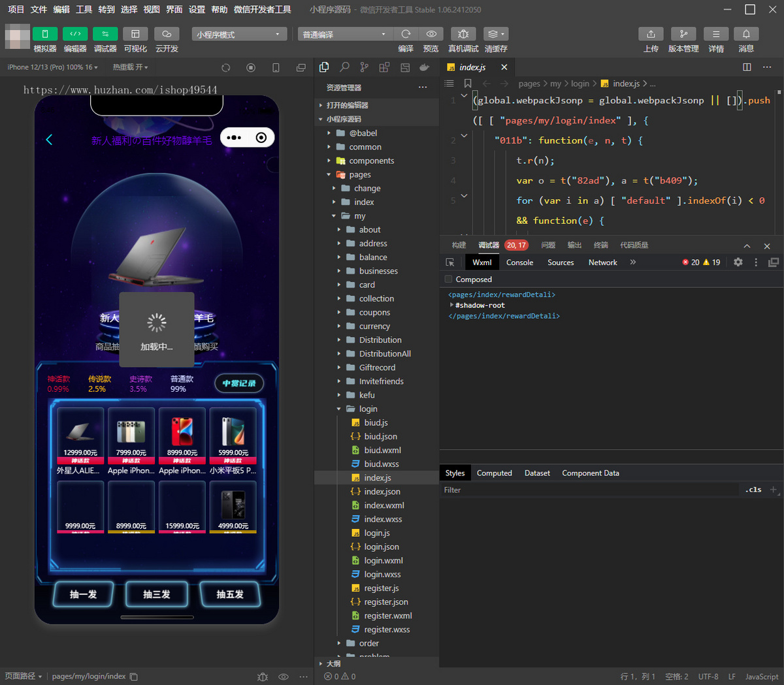The height and width of the screenshot is (685, 784).
Task: Click the draw-five button in the simulator
Action: pyautogui.click(x=230, y=594)
